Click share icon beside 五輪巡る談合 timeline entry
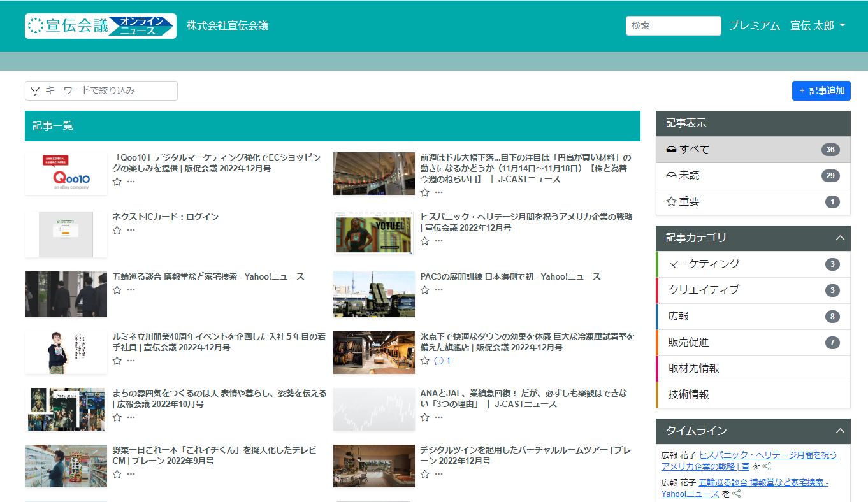Viewport: 868px width, 502px height. click(x=737, y=494)
